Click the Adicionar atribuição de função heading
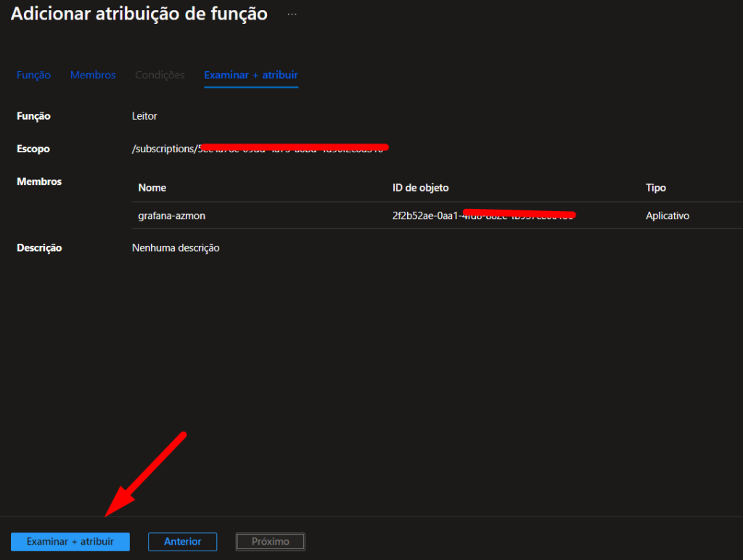 (139, 14)
